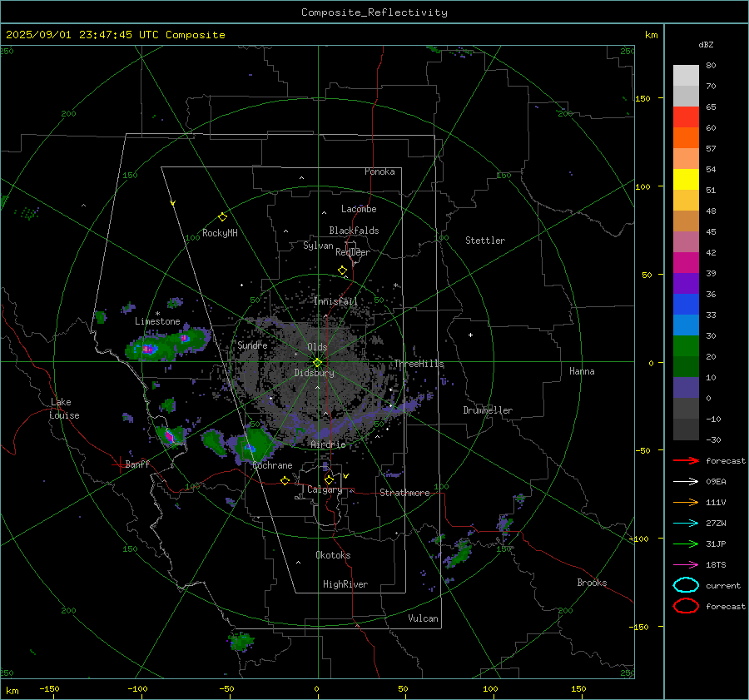Click the Blackfalds city label

coord(354,231)
